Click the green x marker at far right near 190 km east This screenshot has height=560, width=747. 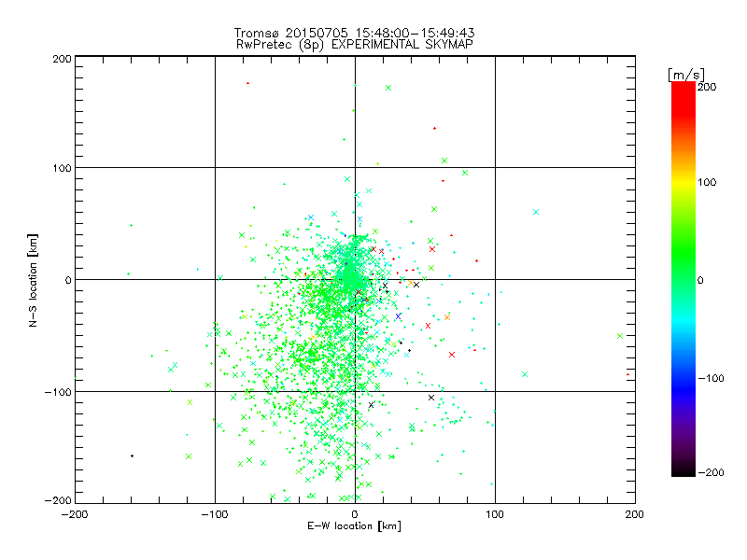click(x=620, y=336)
